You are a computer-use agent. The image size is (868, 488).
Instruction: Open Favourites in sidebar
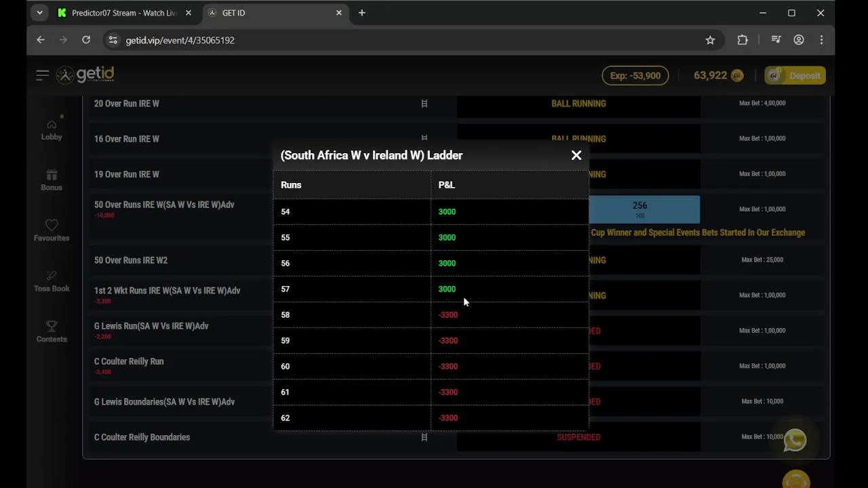click(52, 231)
